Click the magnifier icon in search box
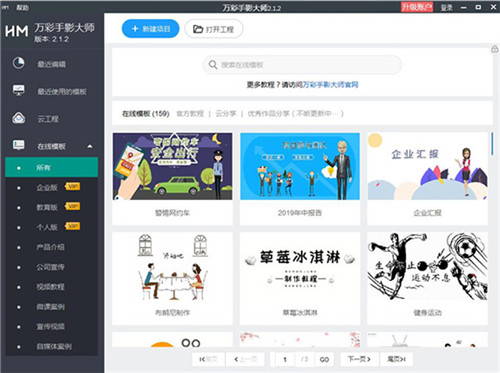 tap(213, 64)
